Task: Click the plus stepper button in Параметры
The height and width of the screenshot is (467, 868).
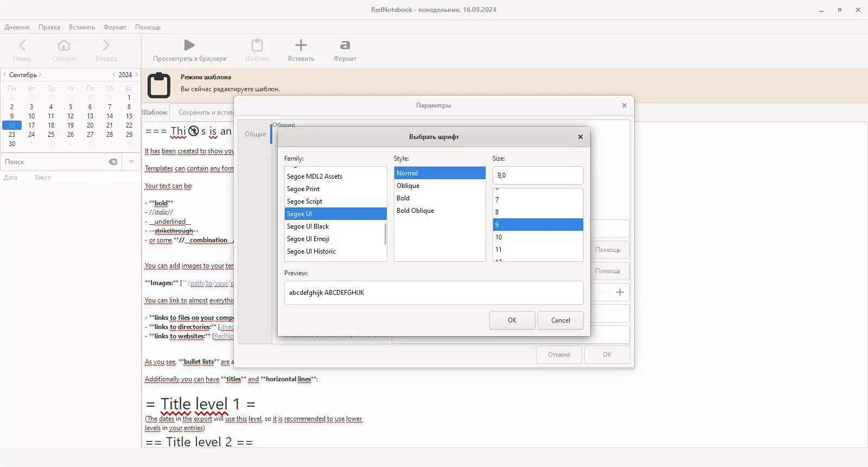Action: click(620, 292)
